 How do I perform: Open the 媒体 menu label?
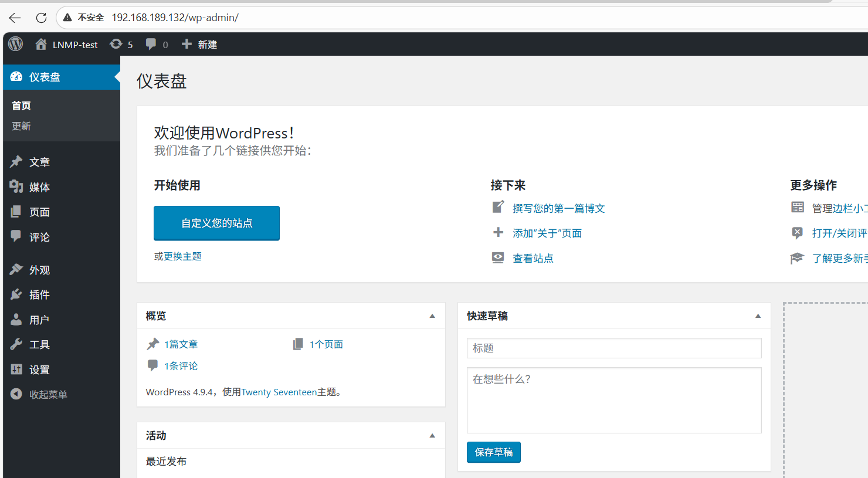[x=39, y=187]
